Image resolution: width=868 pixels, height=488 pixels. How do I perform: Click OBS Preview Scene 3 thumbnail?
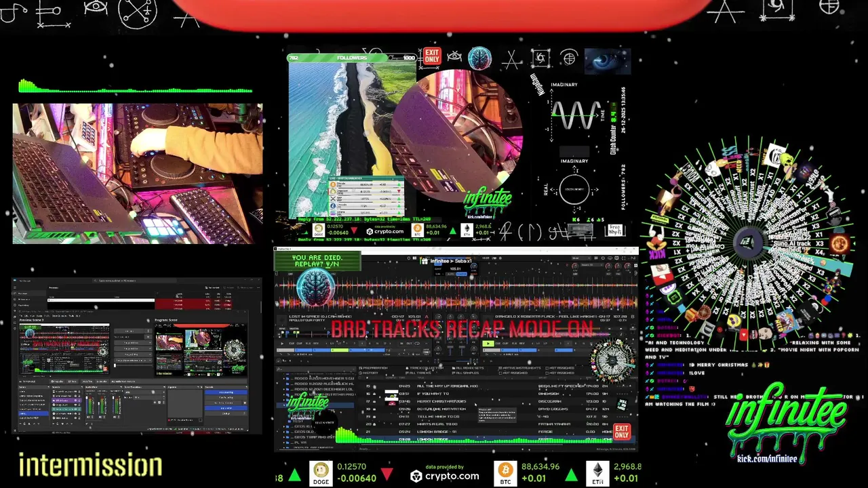pyautogui.click(x=64, y=349)
